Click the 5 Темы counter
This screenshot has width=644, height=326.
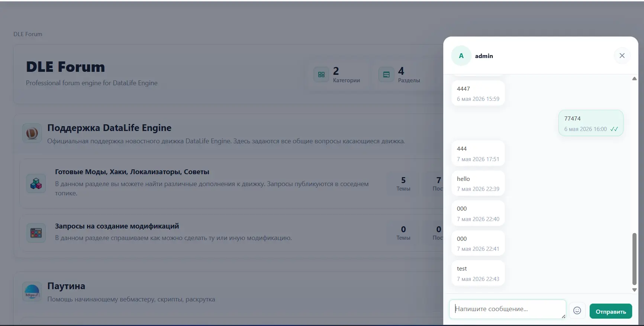pyautogui.click(x=403, y=184)
